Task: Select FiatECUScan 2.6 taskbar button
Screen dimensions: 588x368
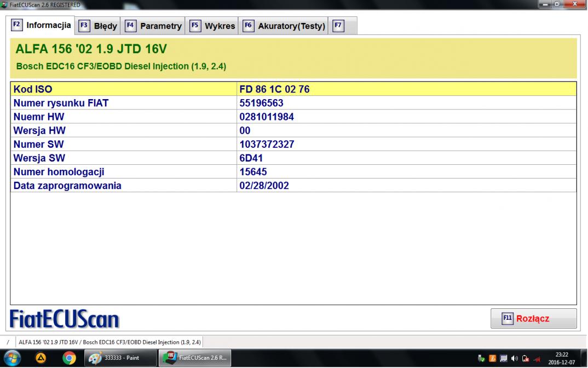Action: pyautogui.click(x=194, y=358)
